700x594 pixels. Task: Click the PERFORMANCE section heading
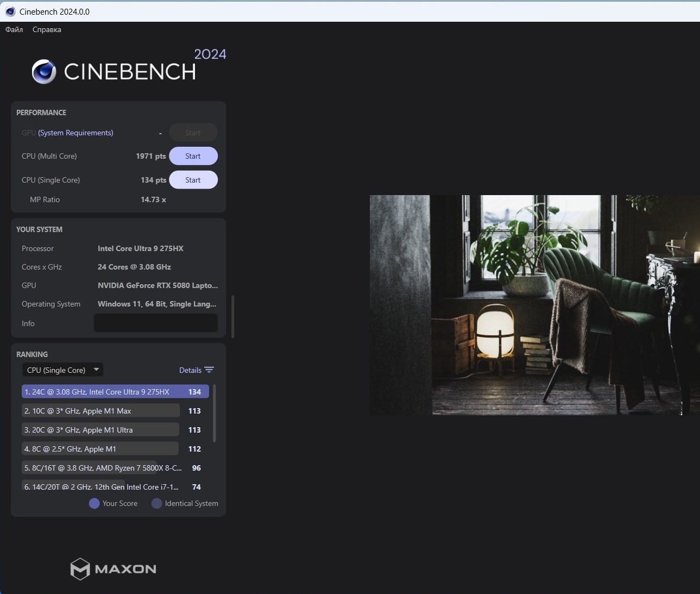(41, 112)
